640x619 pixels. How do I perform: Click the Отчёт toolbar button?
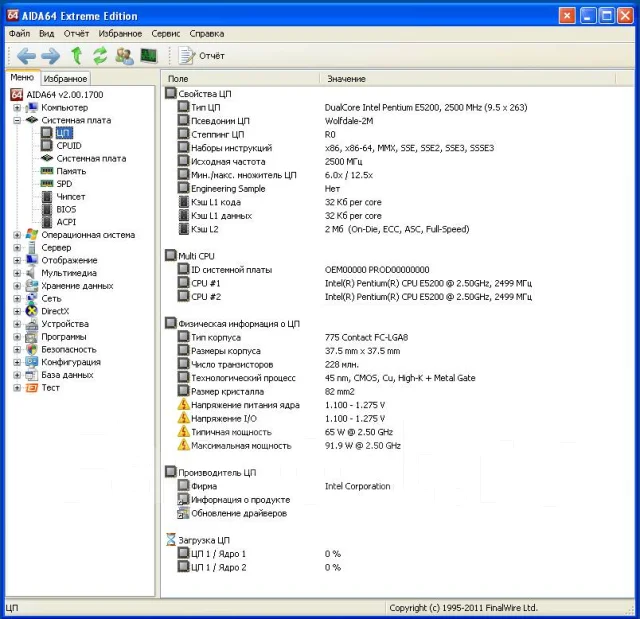202,56
